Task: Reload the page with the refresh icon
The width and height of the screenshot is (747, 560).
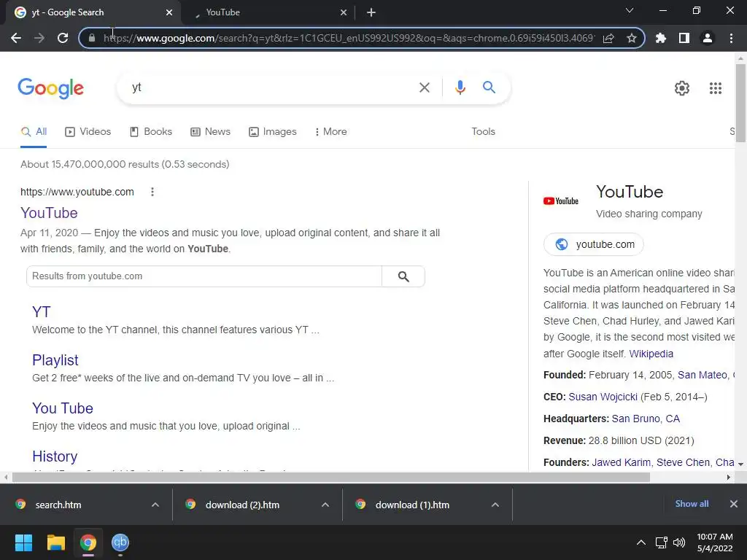Action: (x=63, y=38)
